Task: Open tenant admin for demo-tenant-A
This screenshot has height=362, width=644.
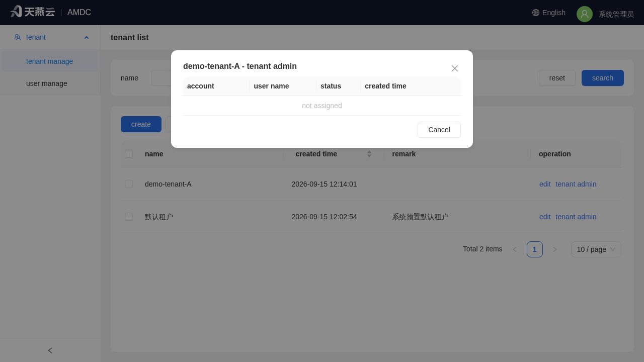Action: [x=576, y=184]
